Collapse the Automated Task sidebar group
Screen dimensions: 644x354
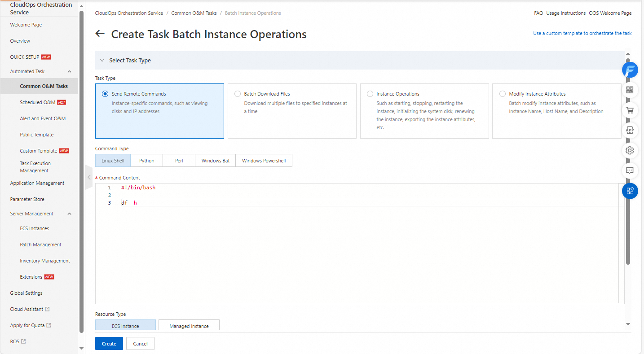(x=70, y=71)
